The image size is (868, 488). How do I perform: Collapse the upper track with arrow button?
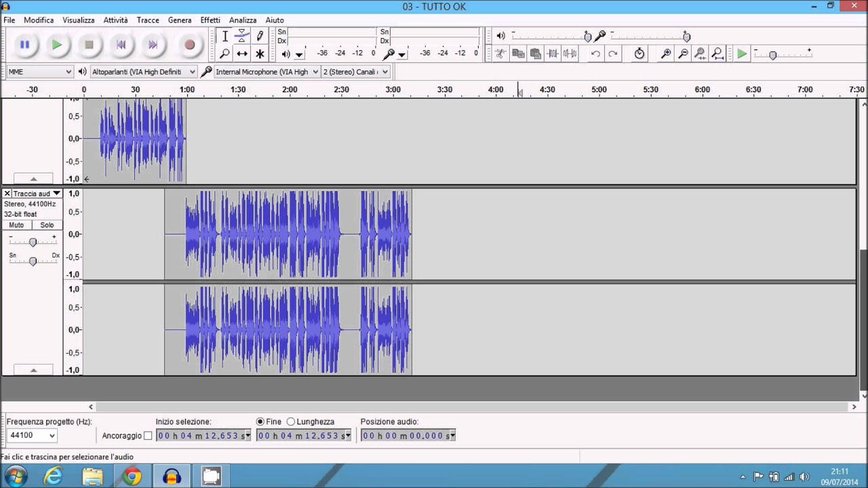(x=33, y=178)
